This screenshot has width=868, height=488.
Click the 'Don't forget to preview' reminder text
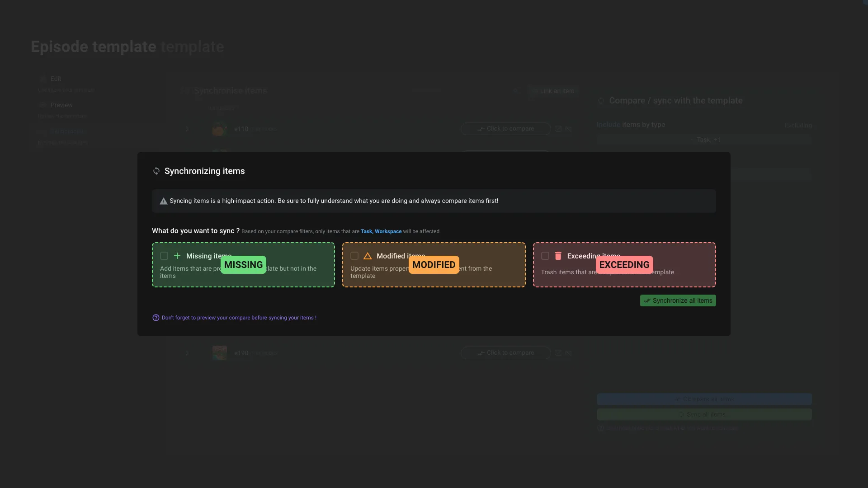pos(239,318)
